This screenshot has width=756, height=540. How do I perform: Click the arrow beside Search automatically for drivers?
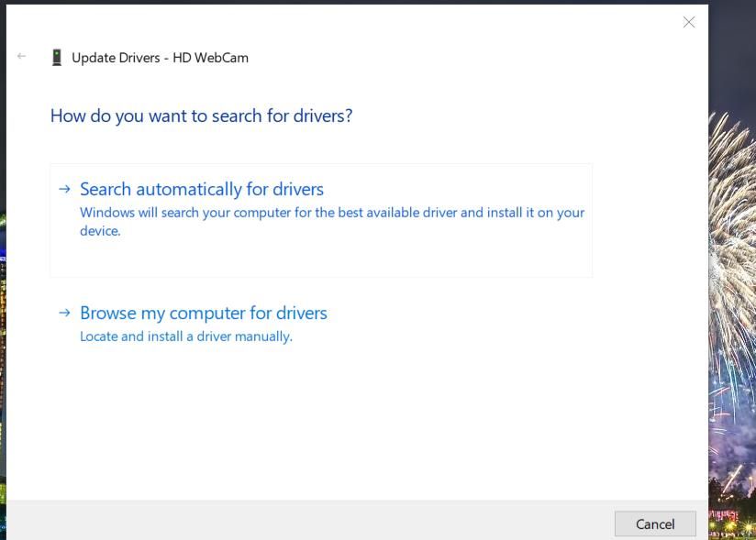(64, 189)
